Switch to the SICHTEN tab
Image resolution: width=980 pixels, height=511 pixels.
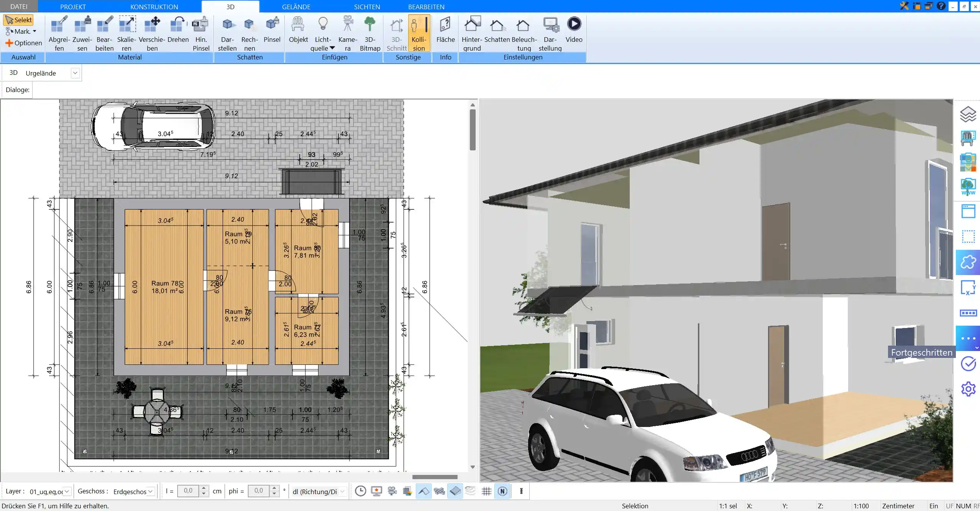tap(367, 7)
